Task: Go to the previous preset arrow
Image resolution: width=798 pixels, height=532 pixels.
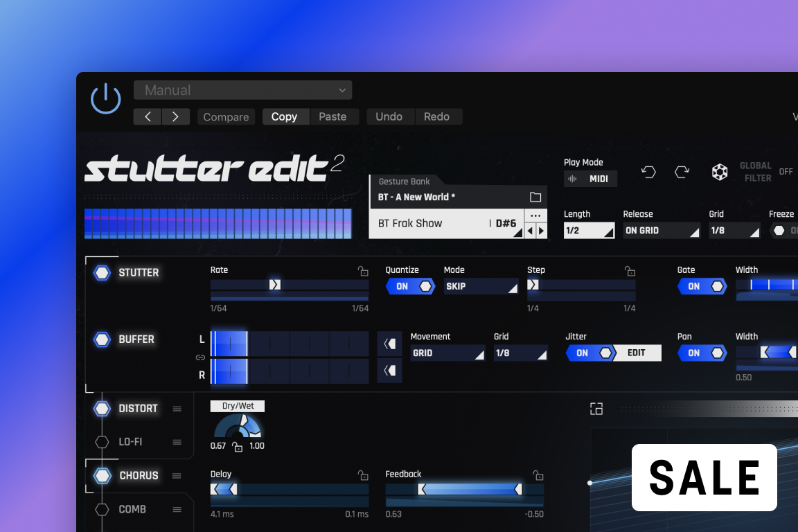Action: tap(148, 116)
